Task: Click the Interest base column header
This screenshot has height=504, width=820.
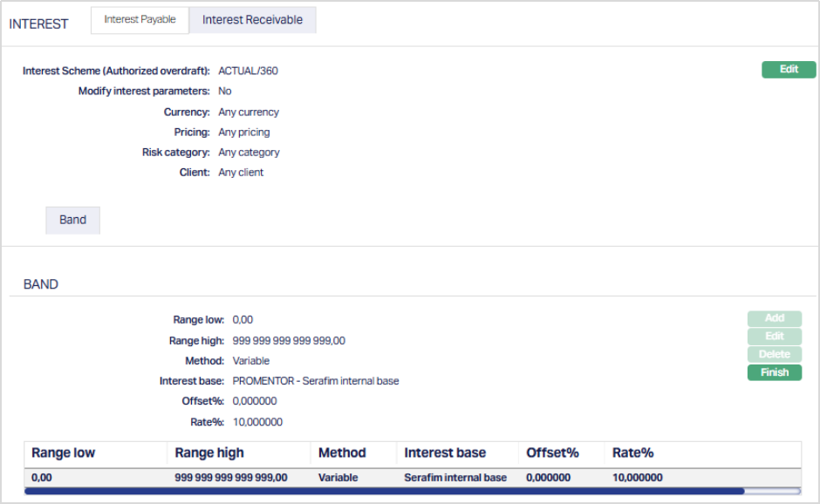Action: pyautogui.click(x=445, y=453)
